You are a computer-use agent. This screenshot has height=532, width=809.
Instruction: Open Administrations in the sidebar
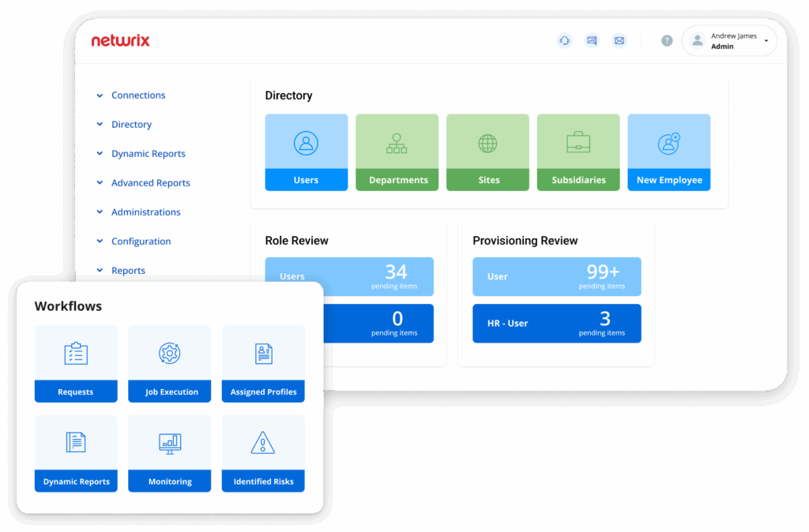pyautogui.click(x=146, y=212)
